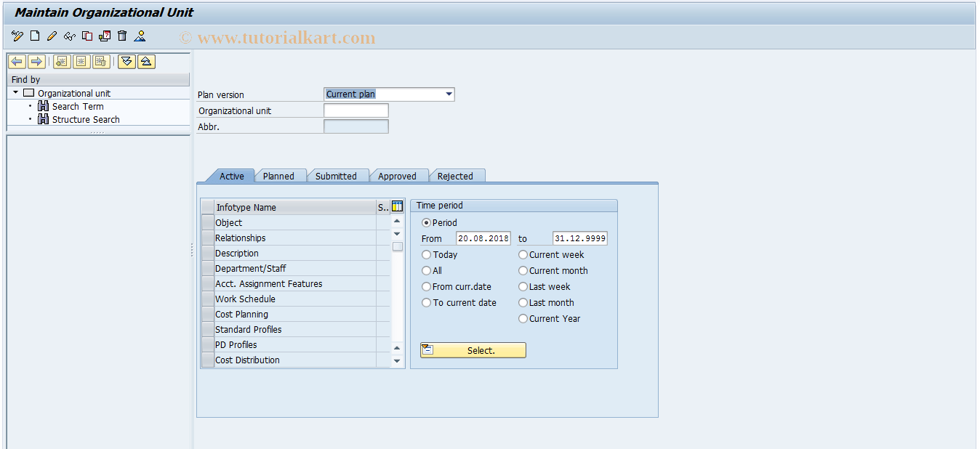Screen dimensions: 980x449
Task: Select Structure Search in Find by panel
Action: 84,119
